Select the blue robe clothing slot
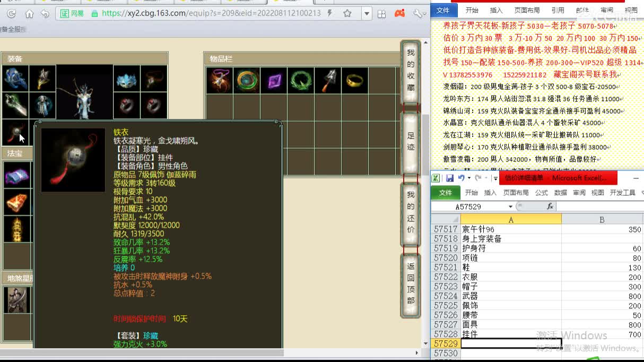Screen dimensions: 644x362 pyautogui.click(x=42, y=105)
